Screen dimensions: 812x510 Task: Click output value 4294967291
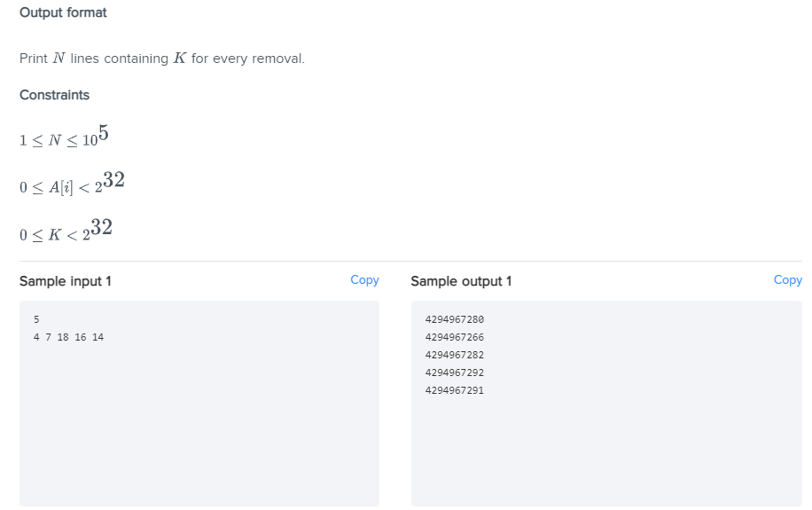click(454, 389)
